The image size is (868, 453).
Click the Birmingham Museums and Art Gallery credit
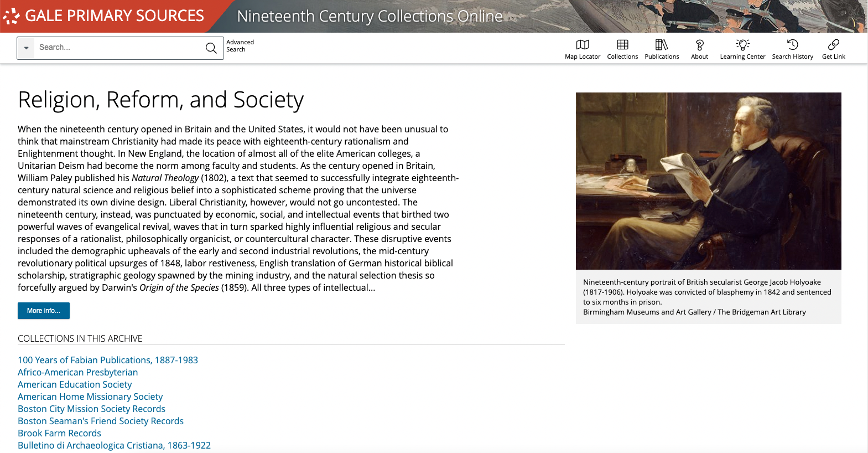point(694,312)
